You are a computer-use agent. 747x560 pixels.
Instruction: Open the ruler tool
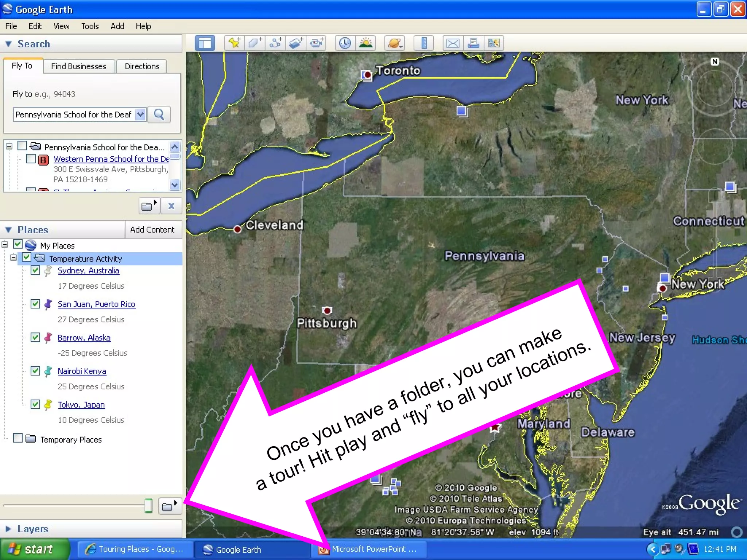423,43
